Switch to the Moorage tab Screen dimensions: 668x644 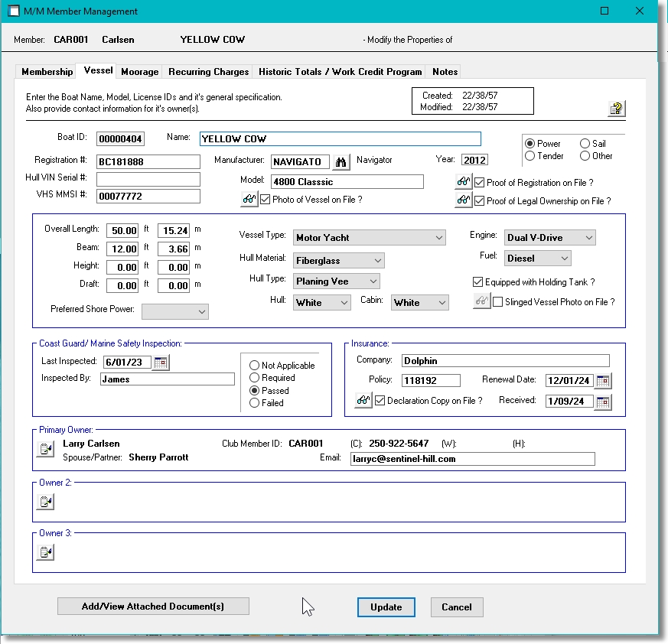pyautogui.click(x=140, y=72)
